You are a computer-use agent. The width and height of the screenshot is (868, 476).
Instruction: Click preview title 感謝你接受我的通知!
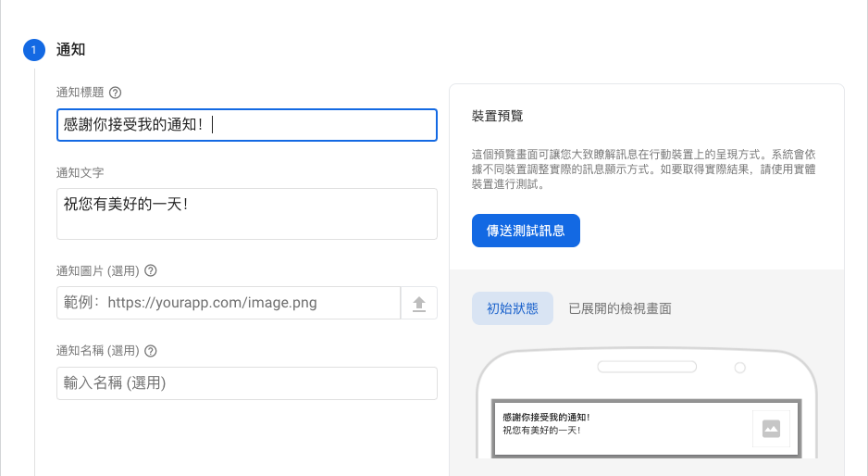pyautogui.click(x=546, y=418)
